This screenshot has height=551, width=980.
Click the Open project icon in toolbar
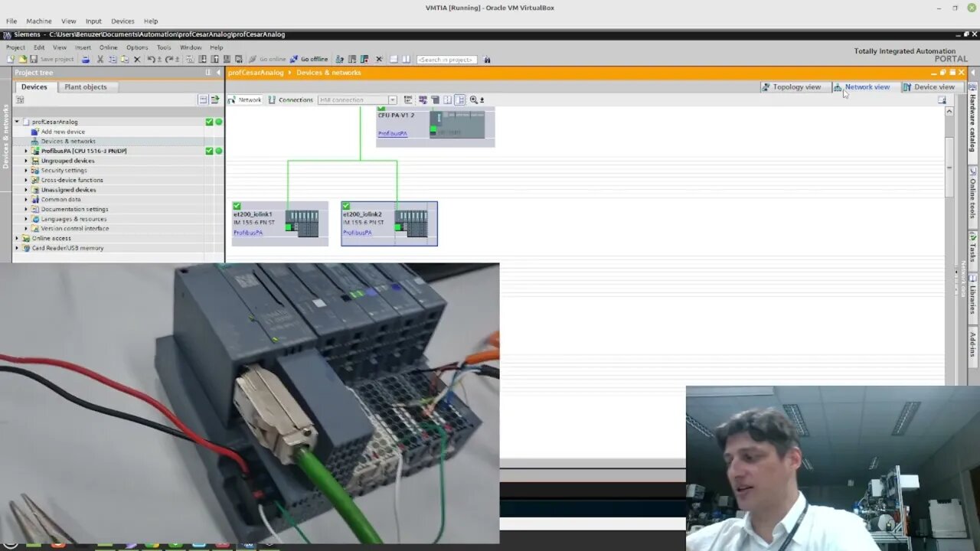point(22,59)
